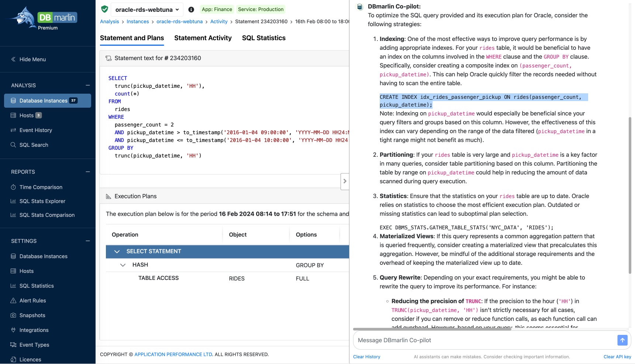635x364 pixels.
Task: Collapse the ANALYSIS section
Action: (x=88, y=85)
